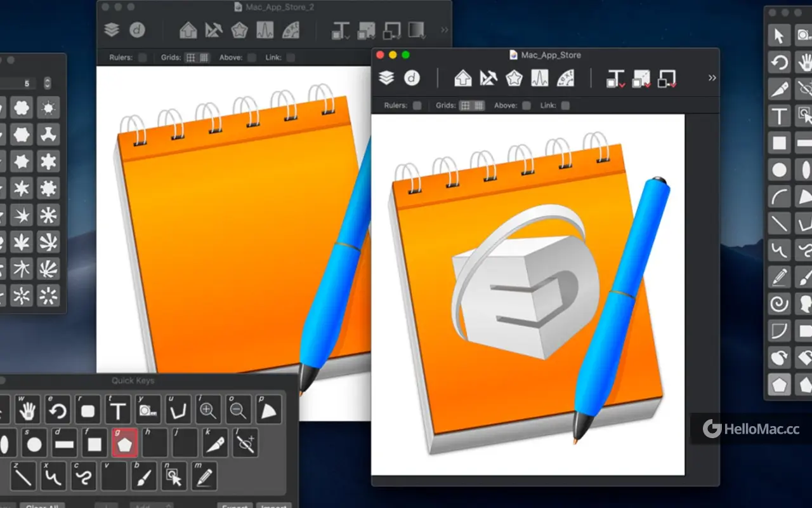Select Arrow tool in right tool palette

click(780, 35)
